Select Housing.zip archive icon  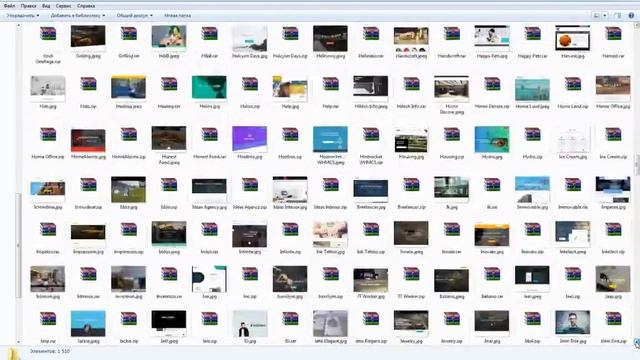pos(451,135)
